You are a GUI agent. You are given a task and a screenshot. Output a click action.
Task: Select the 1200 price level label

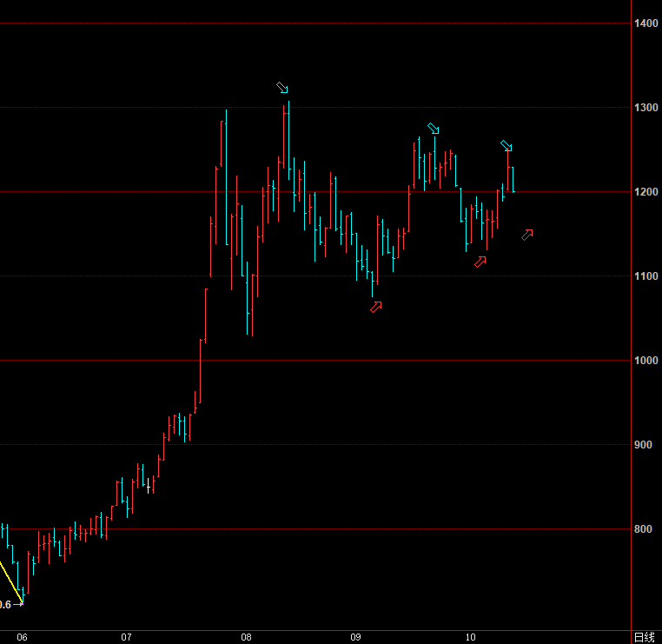pyautogui.click(x=646, y=192)
